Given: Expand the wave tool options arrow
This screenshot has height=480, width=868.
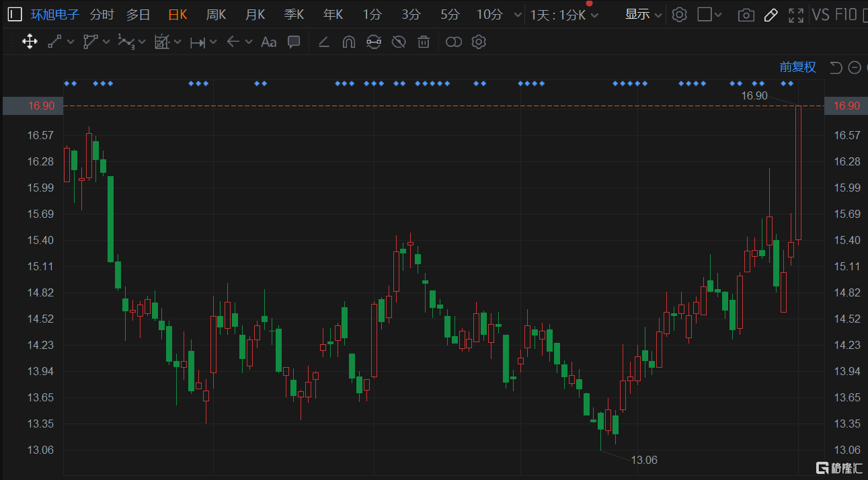Looking at the screenshot, I should (x=142, y=42).
